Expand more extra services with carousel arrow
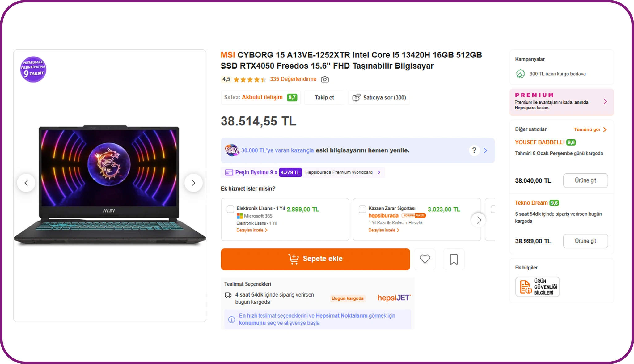The height and width of the screenshot is (364, 634). [x=479, y=220]
